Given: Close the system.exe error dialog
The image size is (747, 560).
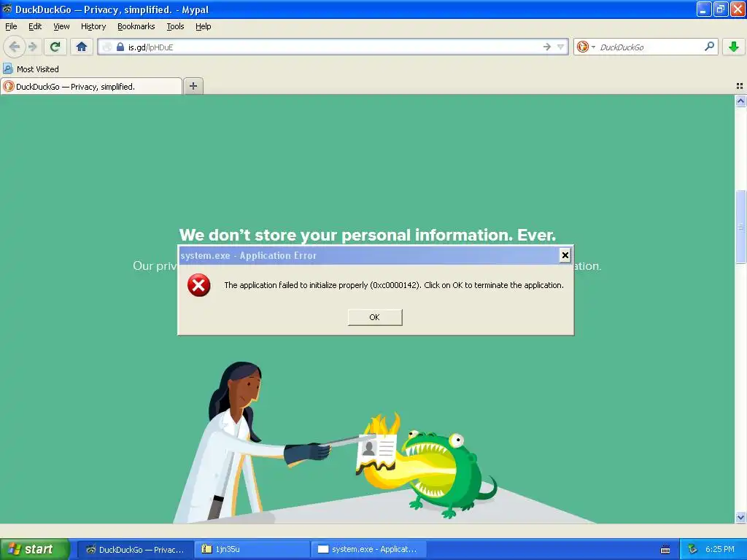Looking at the screenshot, I should (565, 255).
